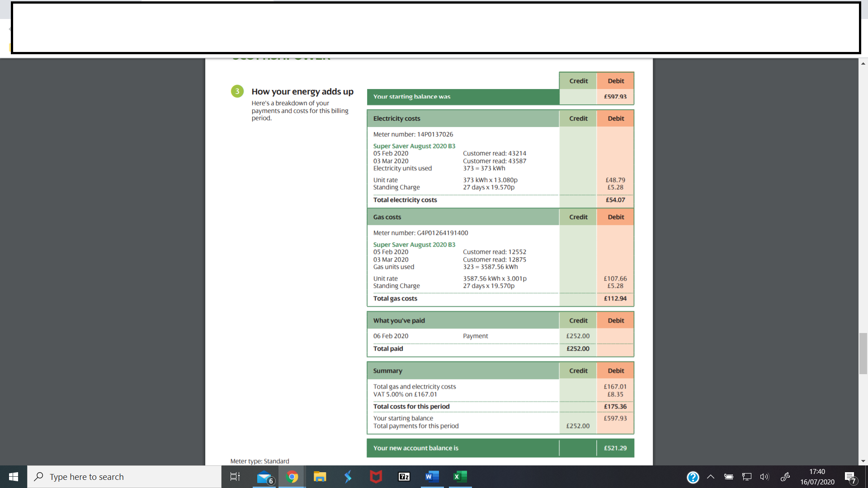The height and width of the screenshot is (488, 868).
Task: Click the scroll down arrow of the PDF
Action: (x=863, y=461)
